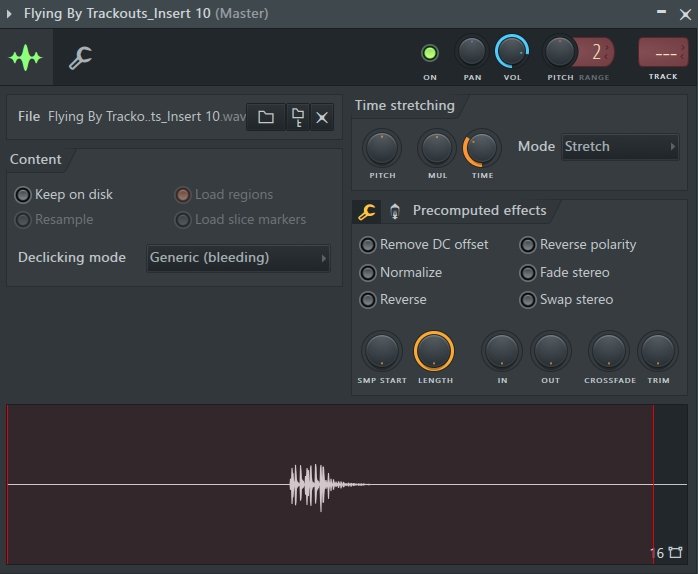Toggle the channel ON LED
This screenshot has width=698, height=574.
(430, 53)
